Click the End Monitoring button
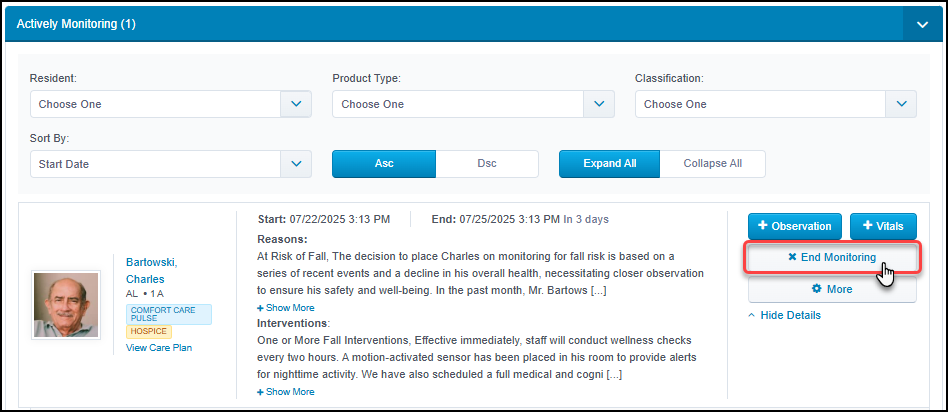The width and height of the screenshot is (948, 412). coord(832,258)
